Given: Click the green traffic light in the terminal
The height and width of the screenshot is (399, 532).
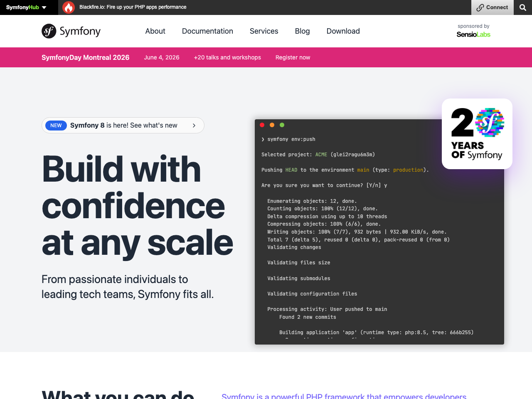Looking at the screenshot, I should click(282, 125).
